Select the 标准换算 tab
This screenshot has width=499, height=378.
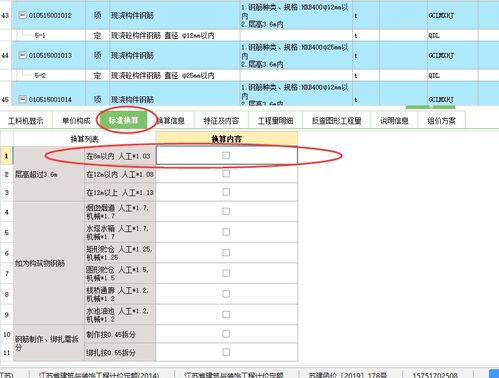pos(123,120)
